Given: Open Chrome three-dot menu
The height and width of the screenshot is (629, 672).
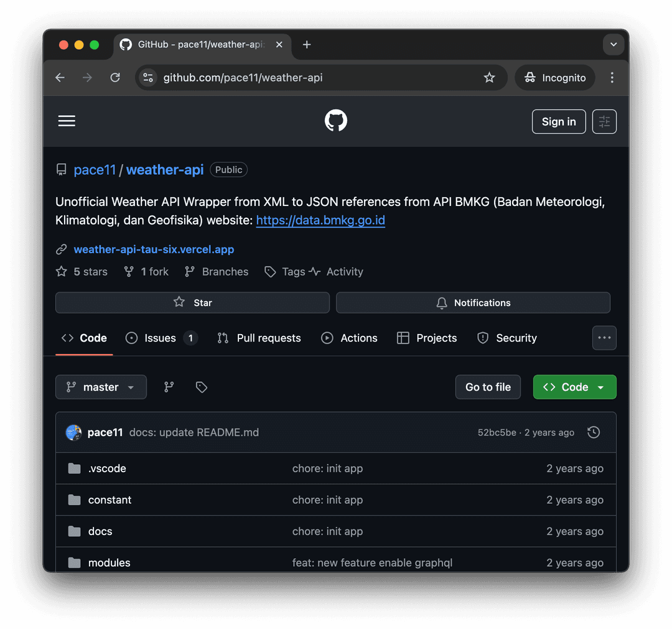Looking at the screenshot, I should (x=612, y=78).
